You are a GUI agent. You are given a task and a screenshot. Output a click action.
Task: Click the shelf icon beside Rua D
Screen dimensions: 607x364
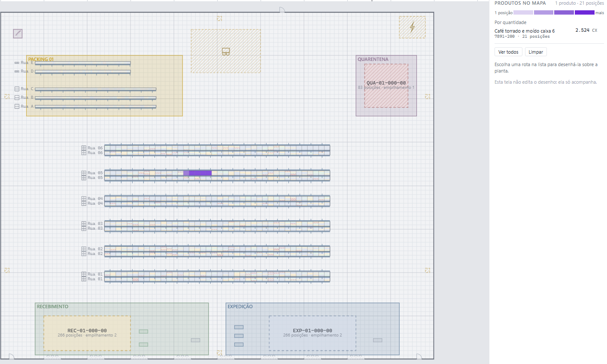[x=17, y=71]
